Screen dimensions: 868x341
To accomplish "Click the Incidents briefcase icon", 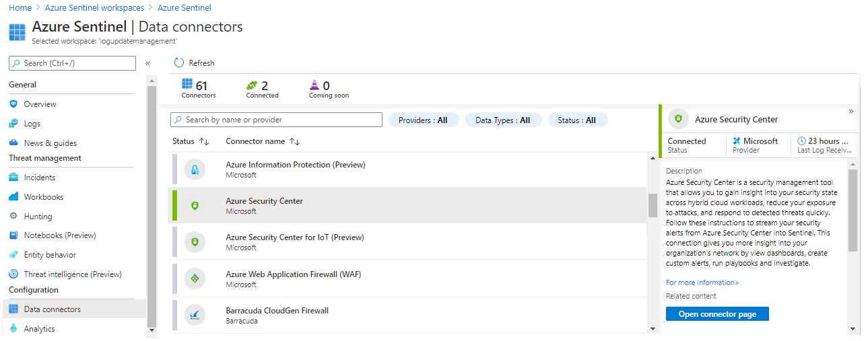I will 13,178.
